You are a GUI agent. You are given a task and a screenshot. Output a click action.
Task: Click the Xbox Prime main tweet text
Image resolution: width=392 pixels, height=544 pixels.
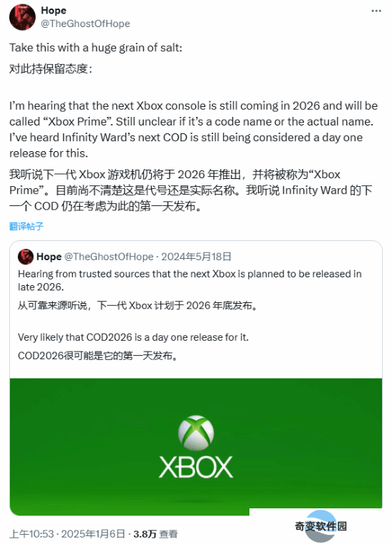[194, 130]
